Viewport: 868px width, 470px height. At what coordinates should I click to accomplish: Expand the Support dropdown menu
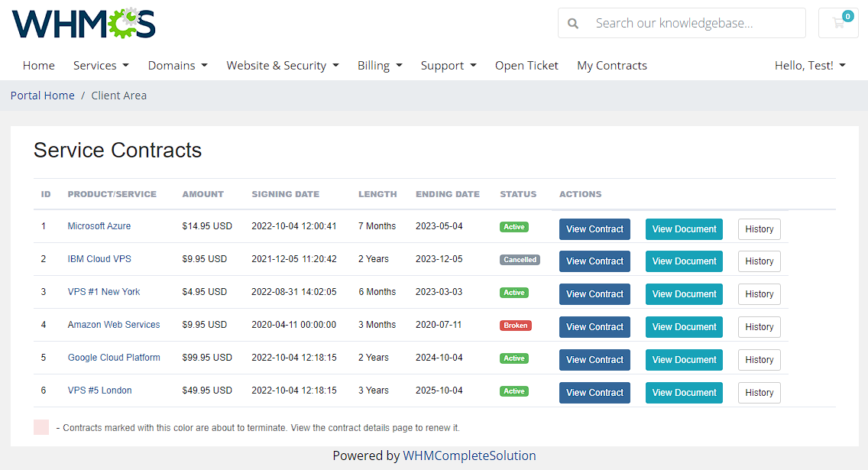(449, 65)
